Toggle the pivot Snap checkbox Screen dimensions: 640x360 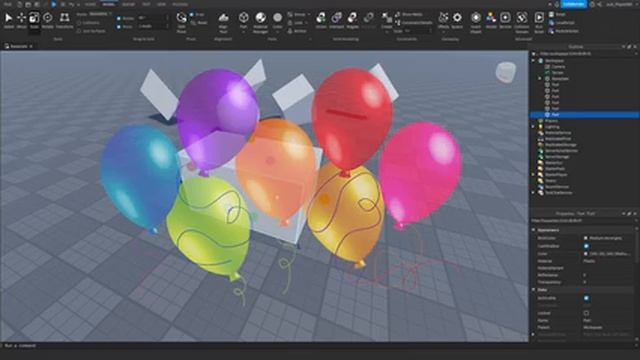pos(192,15)
